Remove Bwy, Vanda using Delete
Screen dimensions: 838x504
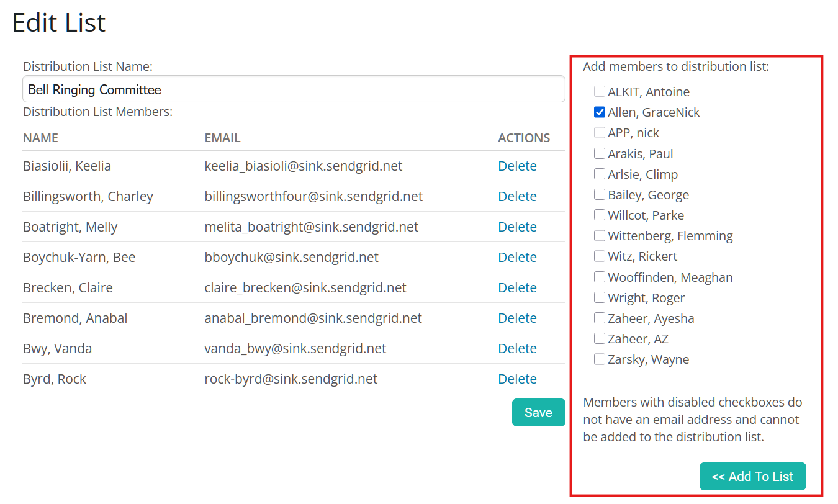click(517, 349)
